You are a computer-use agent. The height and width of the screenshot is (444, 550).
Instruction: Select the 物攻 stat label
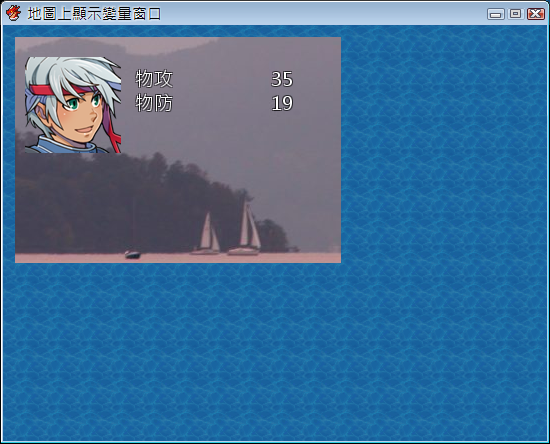pyautogui.click(x=154, y=79)
